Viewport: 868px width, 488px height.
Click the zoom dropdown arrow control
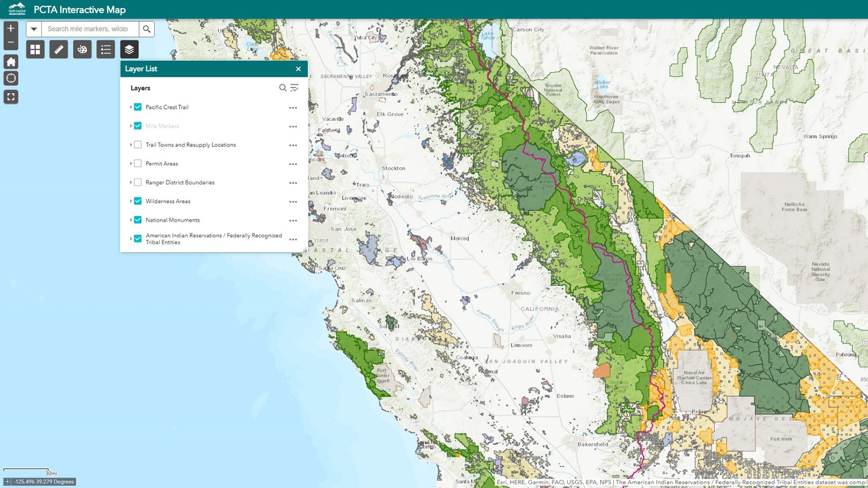tap(34, 28)
